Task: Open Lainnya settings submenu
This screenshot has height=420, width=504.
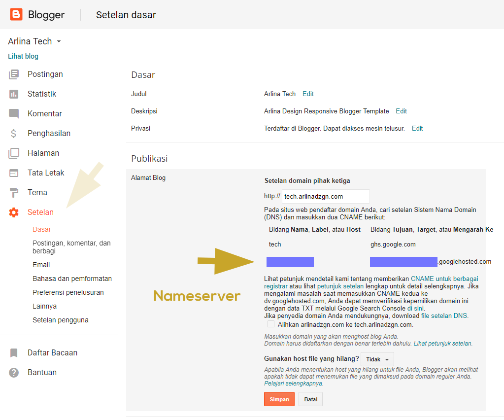Action: coord(44,306)
